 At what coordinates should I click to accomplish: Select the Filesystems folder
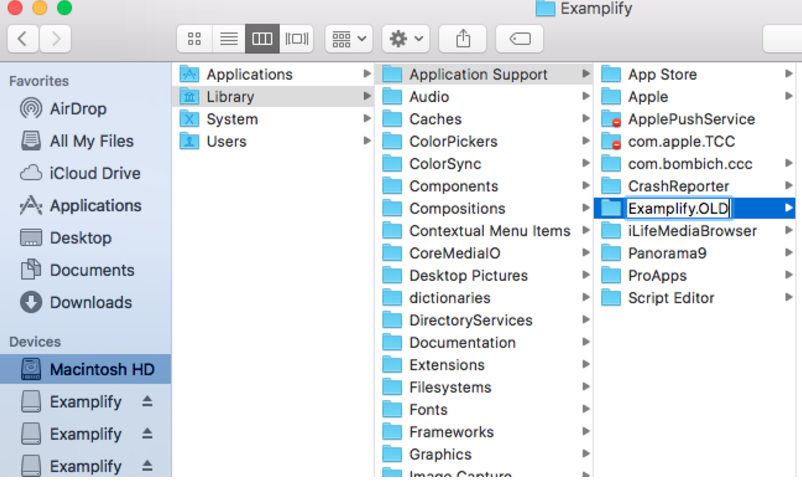point(485,388)
